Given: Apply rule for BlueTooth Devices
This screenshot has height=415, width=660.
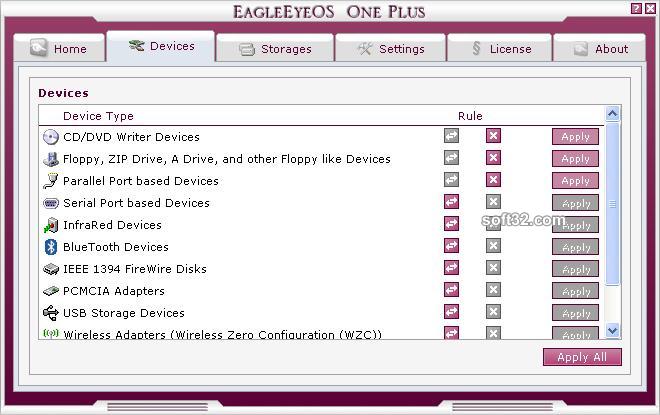Looking at the screenshot, I should click(x=575, y=247).
